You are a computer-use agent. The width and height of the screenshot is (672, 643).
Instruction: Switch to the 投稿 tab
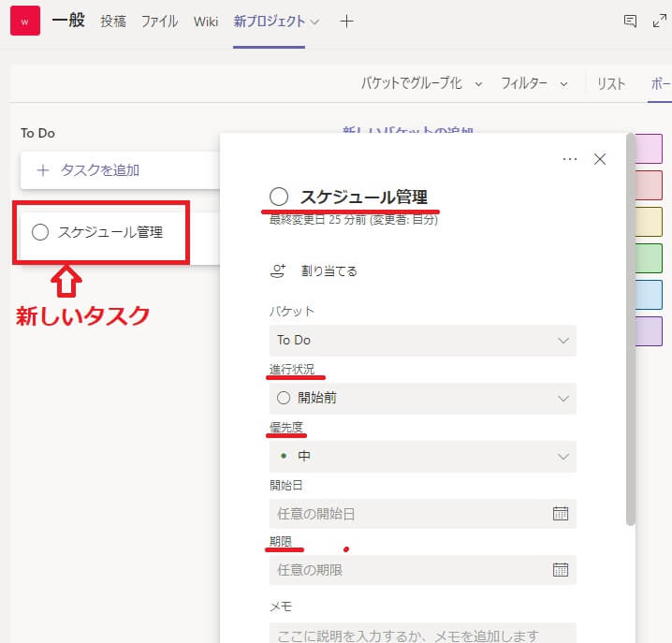click(113, 22)
